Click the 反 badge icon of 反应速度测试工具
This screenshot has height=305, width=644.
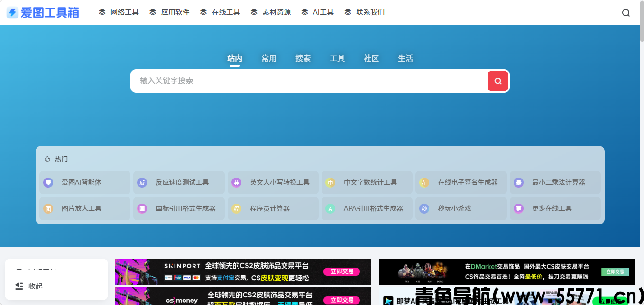142,182
